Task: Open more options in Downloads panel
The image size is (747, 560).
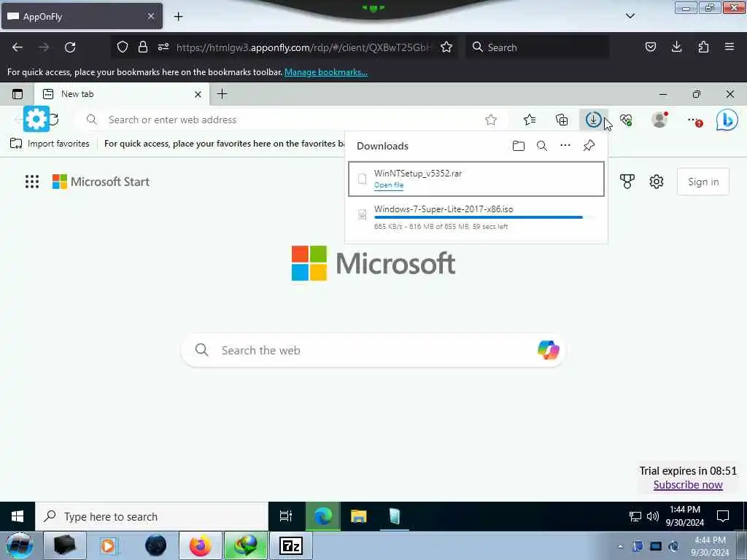Action: 565,145
